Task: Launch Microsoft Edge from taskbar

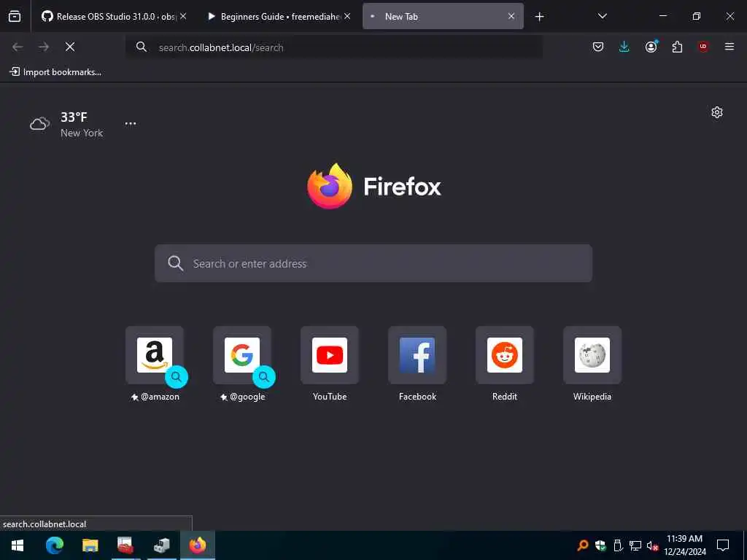Action: pos(54,545)
